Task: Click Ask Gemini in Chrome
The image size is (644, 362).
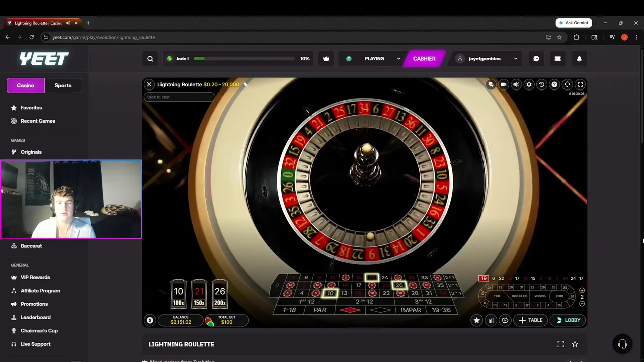Action: (574, 23)
